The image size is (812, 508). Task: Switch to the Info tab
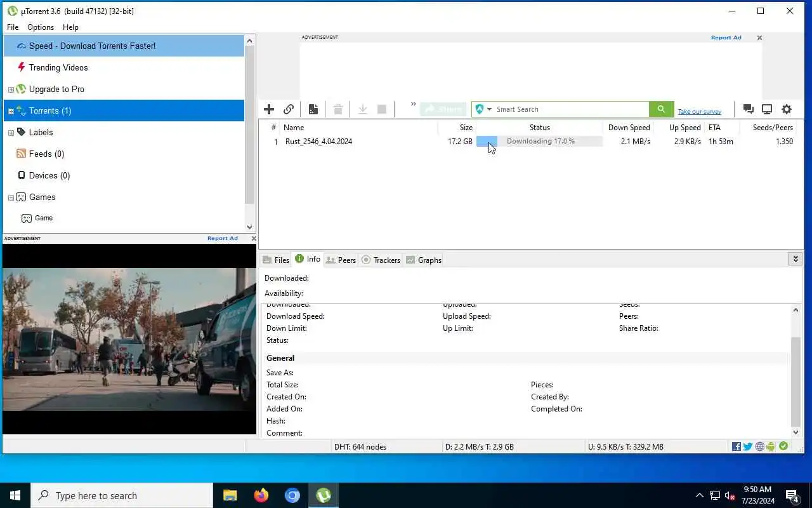point(308,259)
